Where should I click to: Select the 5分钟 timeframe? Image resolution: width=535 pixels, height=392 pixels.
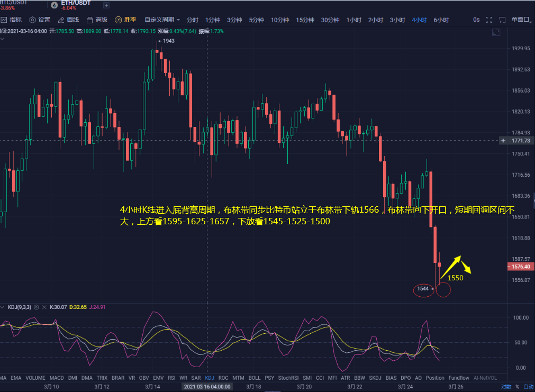(x=256, y=20)
